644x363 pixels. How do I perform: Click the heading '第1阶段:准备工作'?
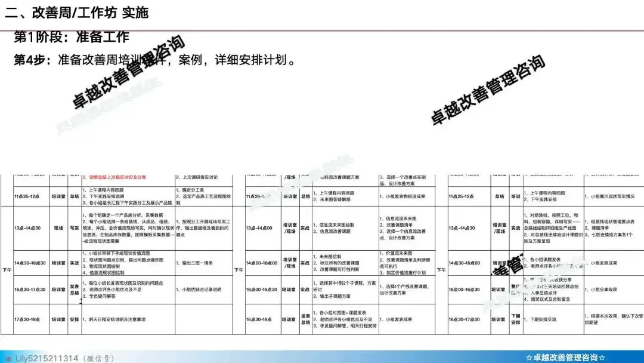(x=72, y=37)
